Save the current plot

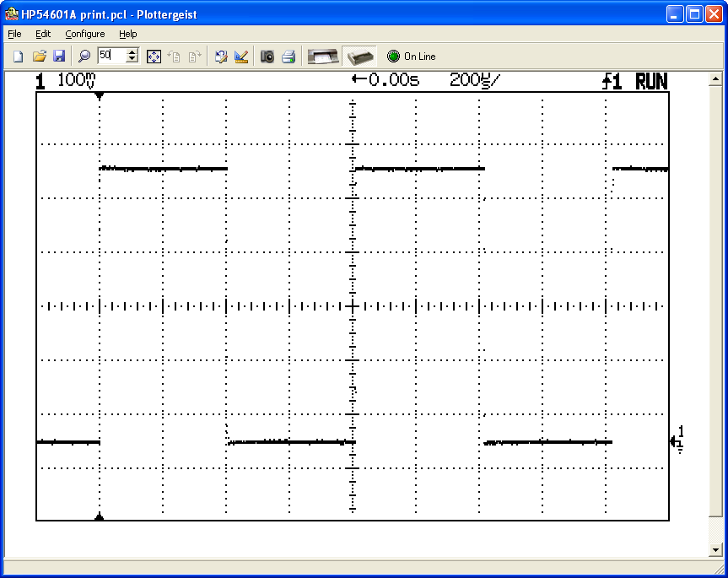point(59,56)
